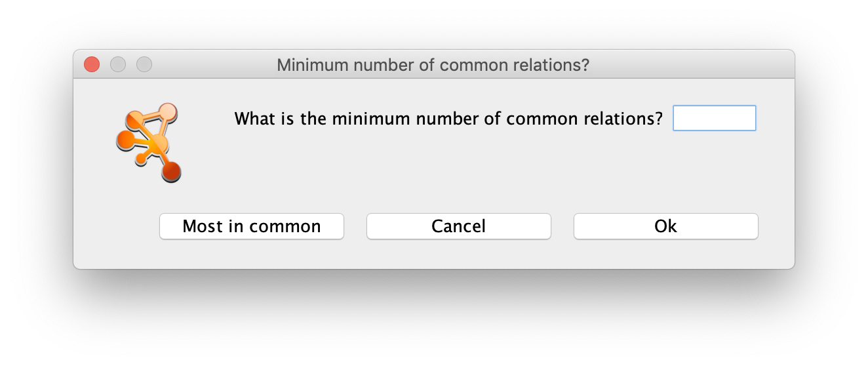Place the cursor in the blue-outlined number field
Image resolution: width=868 pixels, height=366 pixels.
715,118
